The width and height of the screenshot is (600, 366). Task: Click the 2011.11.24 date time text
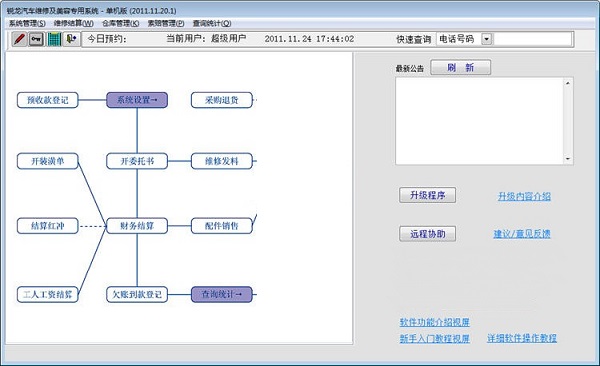coord(309,39)
